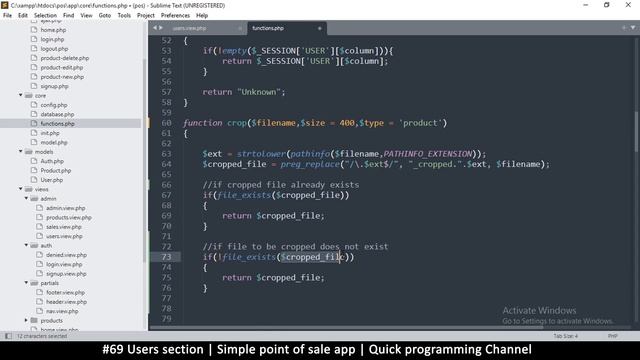Open home.php in sidebar
Screen dimensions: 640x360
pos(53,30)
